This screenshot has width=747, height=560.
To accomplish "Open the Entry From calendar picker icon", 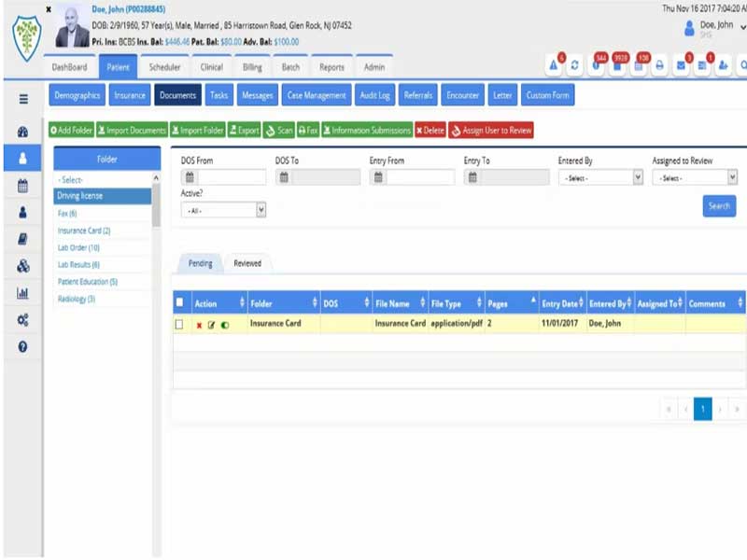I will 378,177.
